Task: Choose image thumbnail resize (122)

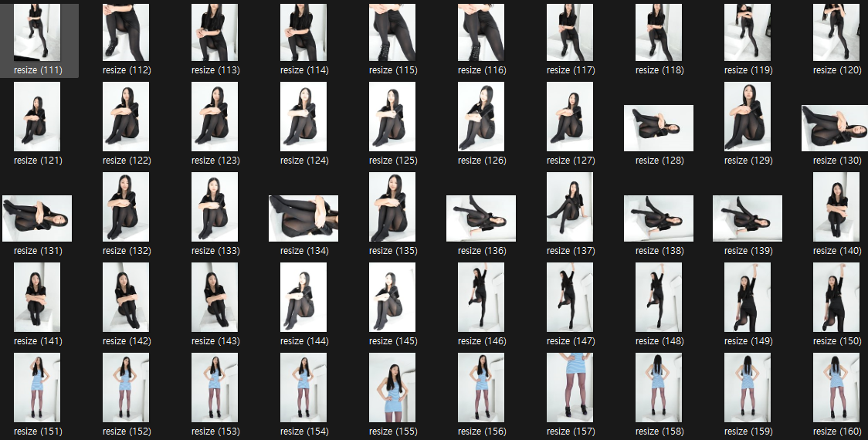Action: pyautogui.click(x=126, y=117)
